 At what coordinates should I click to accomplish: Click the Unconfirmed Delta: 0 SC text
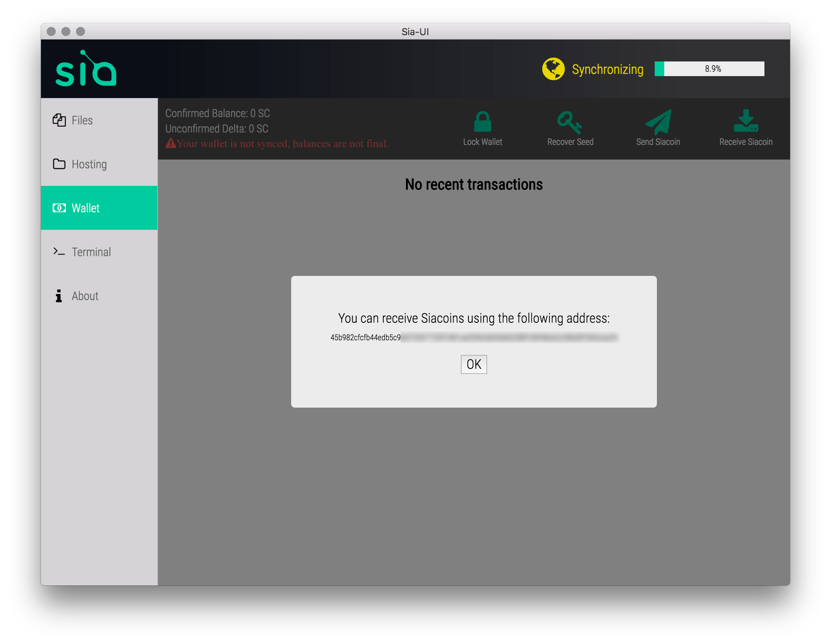click(217, 128)
